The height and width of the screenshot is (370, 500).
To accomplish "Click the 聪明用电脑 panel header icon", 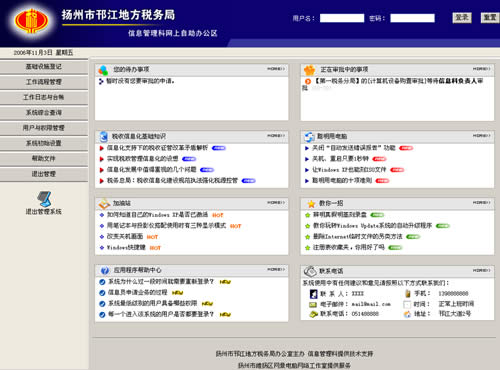I will 309,137.
